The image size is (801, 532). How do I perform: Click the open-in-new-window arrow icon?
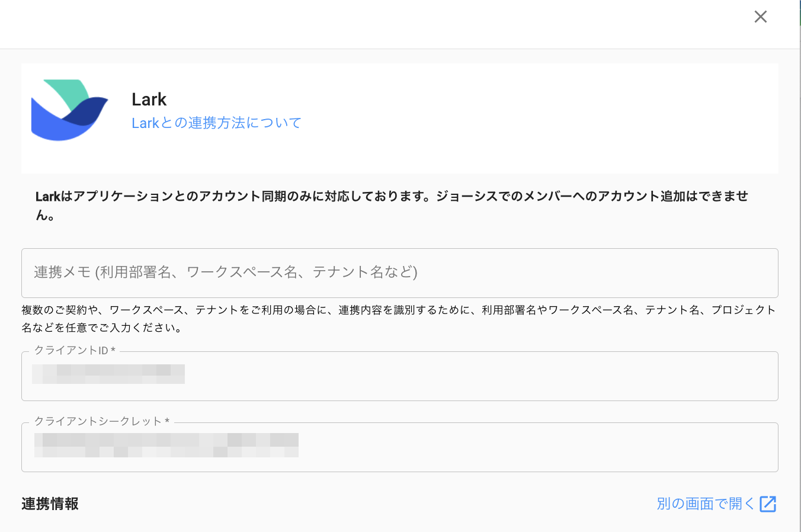coord(768,504)
